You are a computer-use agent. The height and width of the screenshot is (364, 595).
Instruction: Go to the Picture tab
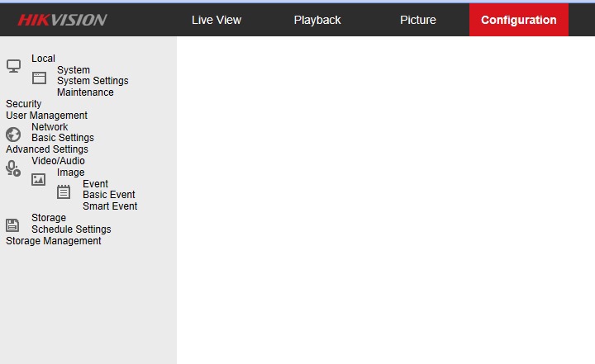point(418,20)
